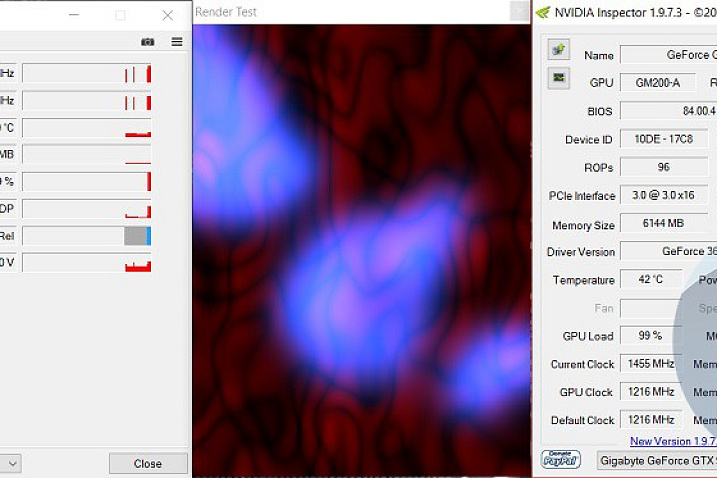Click the MB memory usage sensor graph
The image size is (717, 478).
point(87,155)
